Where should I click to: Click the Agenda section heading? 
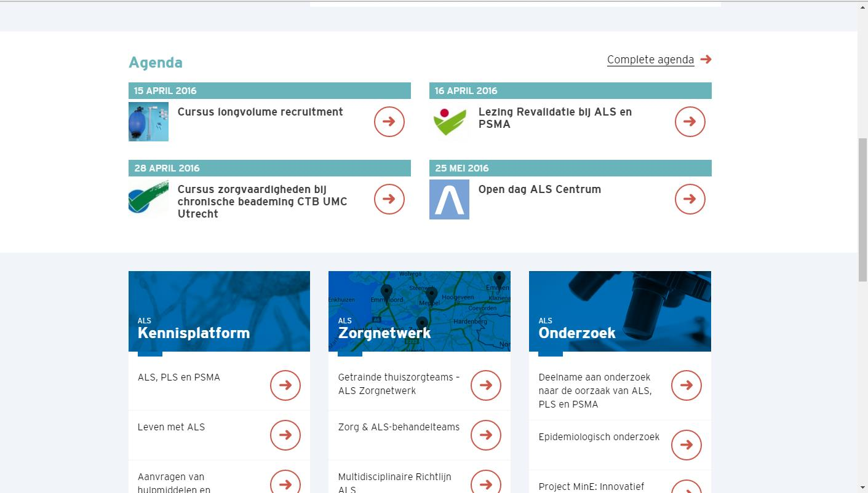point(156,63)
